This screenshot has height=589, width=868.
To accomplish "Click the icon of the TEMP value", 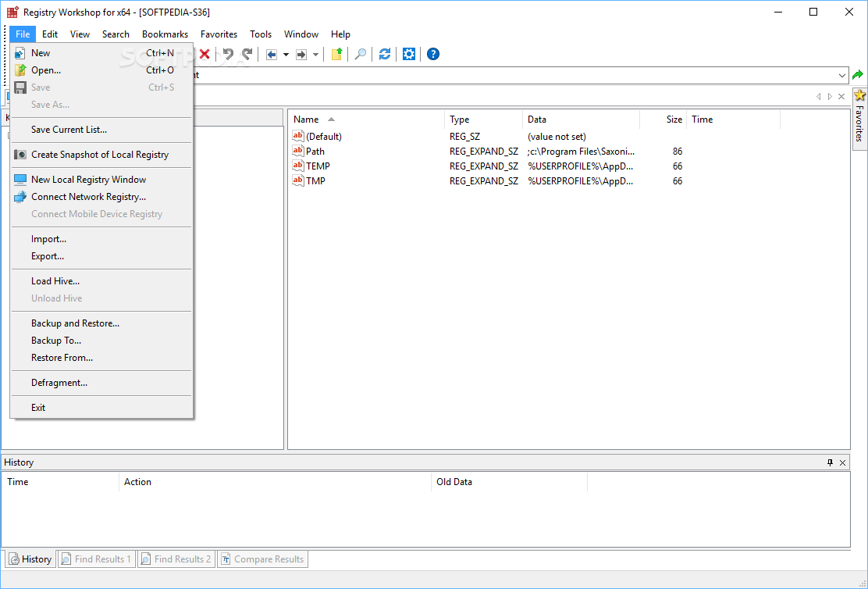I will pos(298,166).
